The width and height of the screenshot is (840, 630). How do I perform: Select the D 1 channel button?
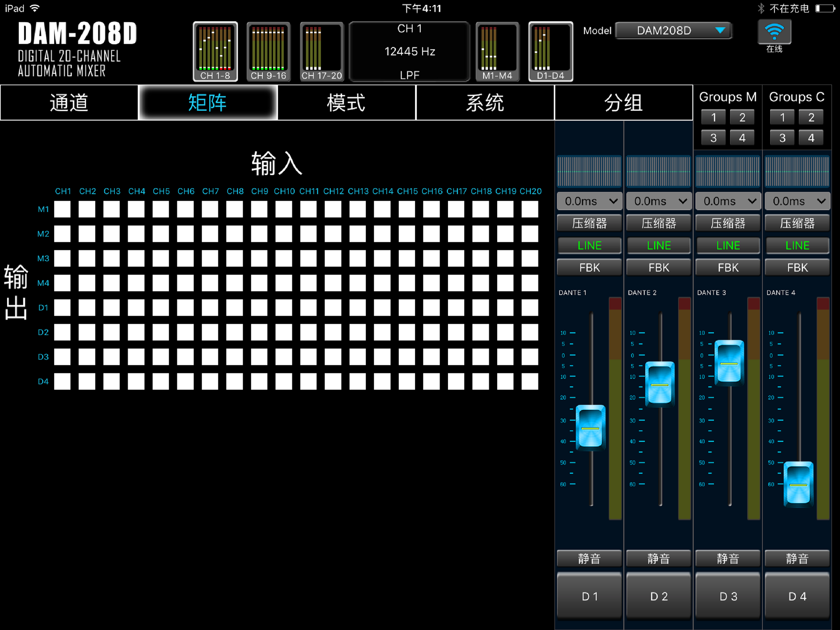(590, 596)
